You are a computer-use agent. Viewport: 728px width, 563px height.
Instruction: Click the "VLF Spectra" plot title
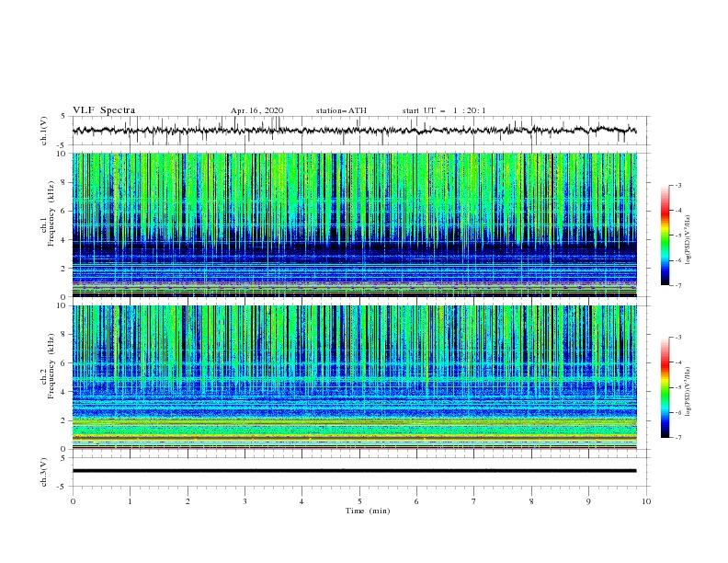point(104,110)
